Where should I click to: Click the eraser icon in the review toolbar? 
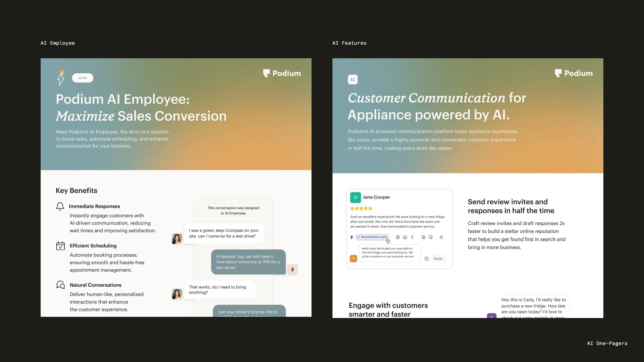point(442,237)
